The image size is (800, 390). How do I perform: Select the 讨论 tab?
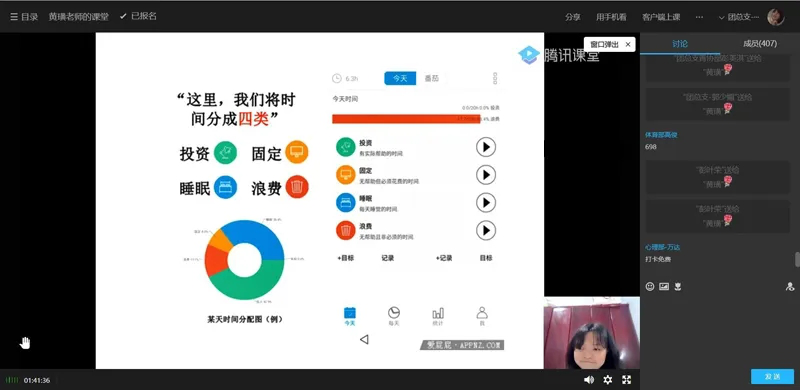point(680,44)
